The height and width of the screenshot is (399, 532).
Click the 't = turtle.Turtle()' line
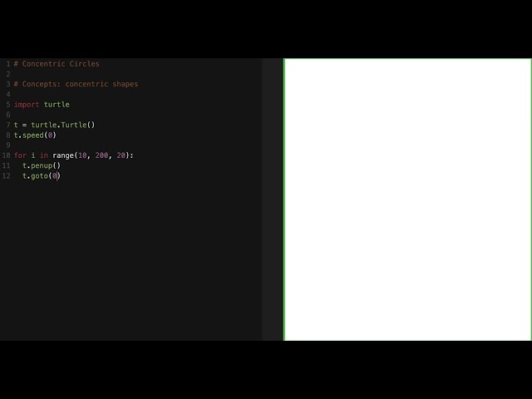pyautogui.click(x=54, y=125)
